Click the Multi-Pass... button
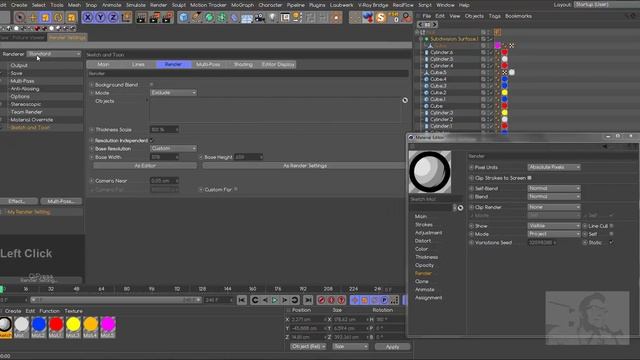 (61, 201)
